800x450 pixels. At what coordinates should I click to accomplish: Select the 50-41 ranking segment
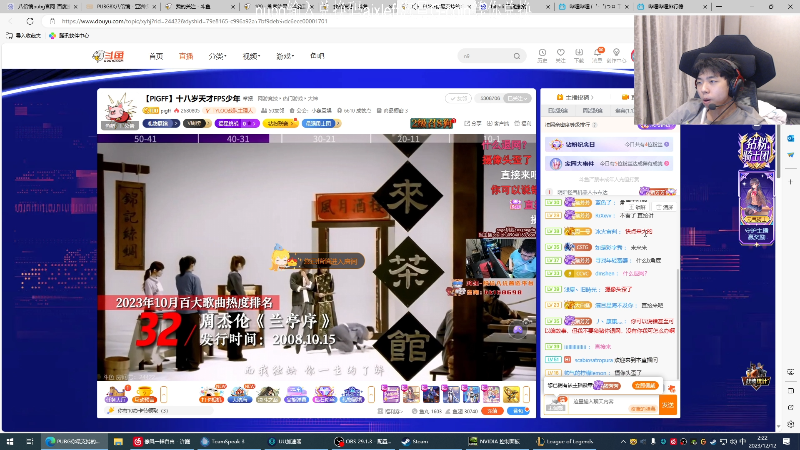pos(145,139)
